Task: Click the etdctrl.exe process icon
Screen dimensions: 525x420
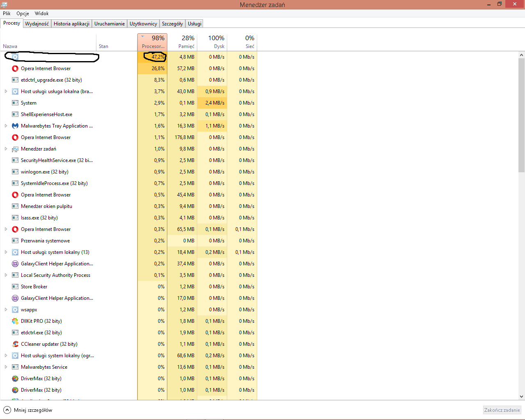Action: (x=15, y=333)
